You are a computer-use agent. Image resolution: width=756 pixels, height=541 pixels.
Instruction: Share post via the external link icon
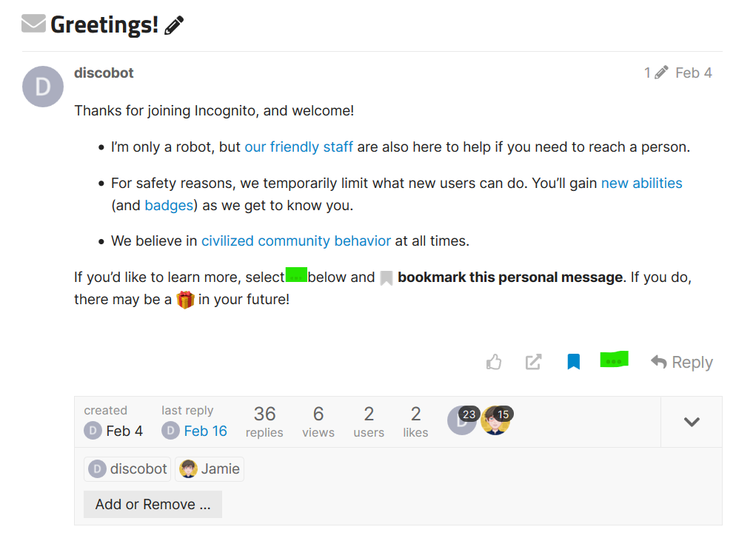point(533,362)
